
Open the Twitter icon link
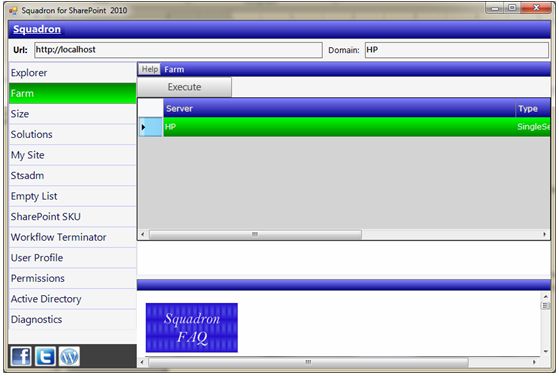(x=45, y=356)
